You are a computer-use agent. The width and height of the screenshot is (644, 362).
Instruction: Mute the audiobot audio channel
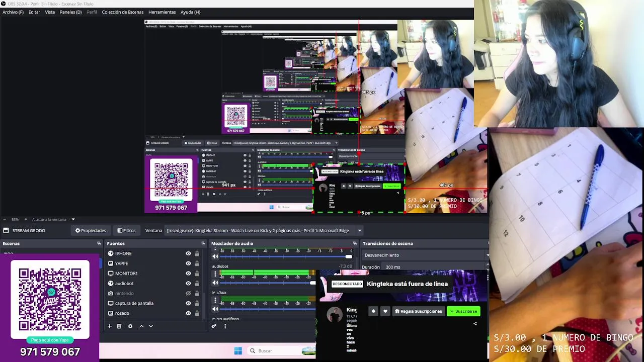click(215, 283)
